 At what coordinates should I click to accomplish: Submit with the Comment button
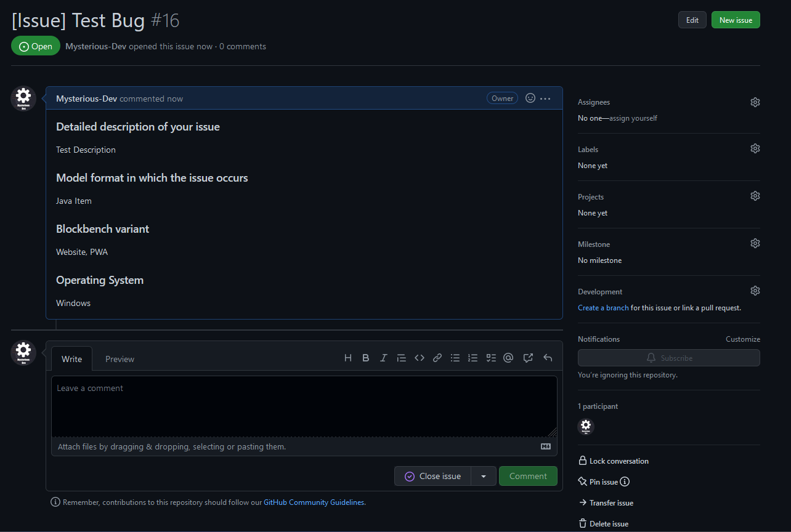coord(528,476)
